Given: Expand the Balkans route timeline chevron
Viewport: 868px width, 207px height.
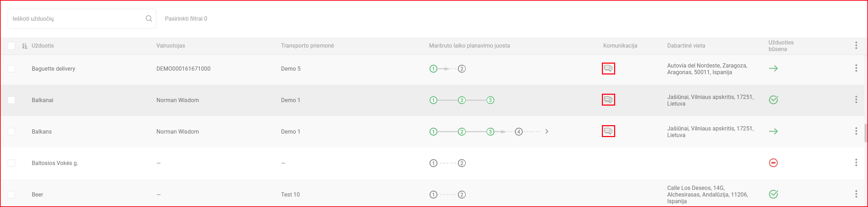Looking at the screenshot, I should [547, 131].
